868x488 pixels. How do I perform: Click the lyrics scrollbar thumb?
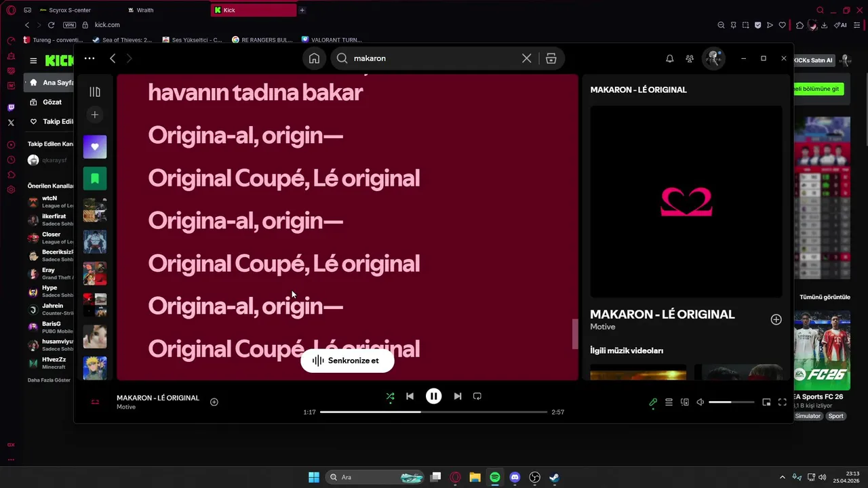[576, 333]
